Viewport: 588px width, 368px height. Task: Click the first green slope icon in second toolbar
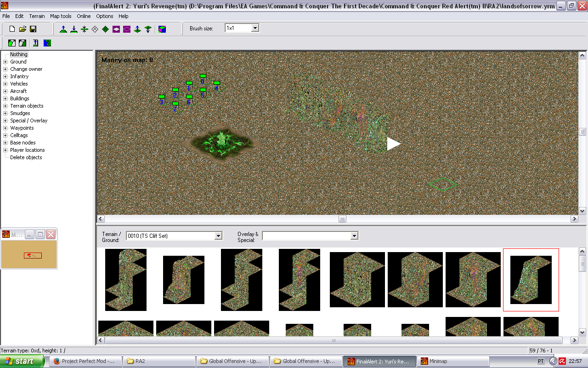(x=12, y=43)
